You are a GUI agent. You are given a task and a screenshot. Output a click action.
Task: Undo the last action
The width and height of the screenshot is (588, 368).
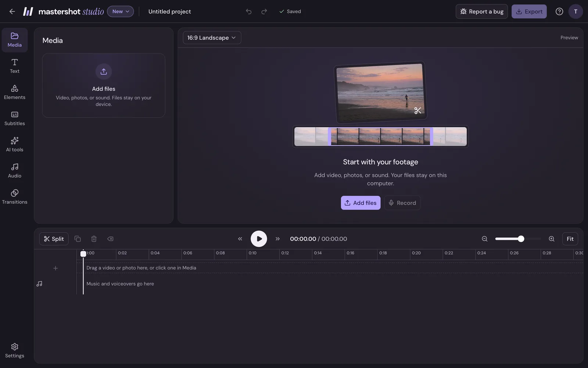point(249,11)
